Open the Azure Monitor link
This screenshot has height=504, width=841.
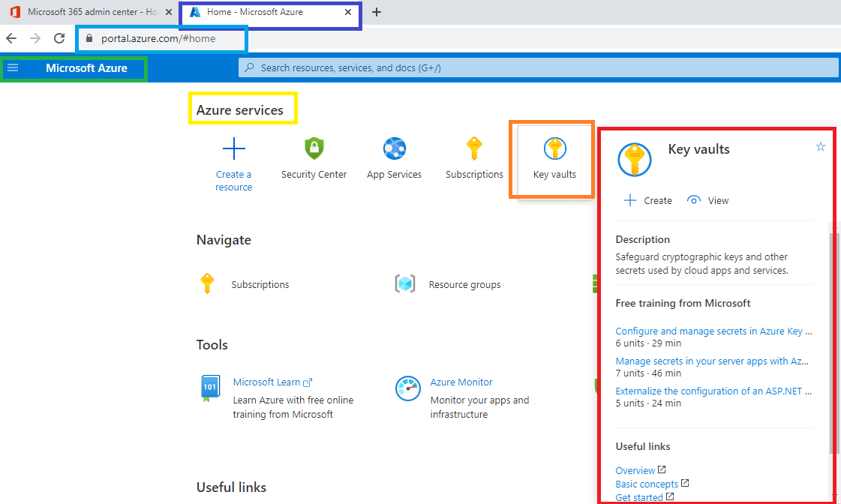461,382
